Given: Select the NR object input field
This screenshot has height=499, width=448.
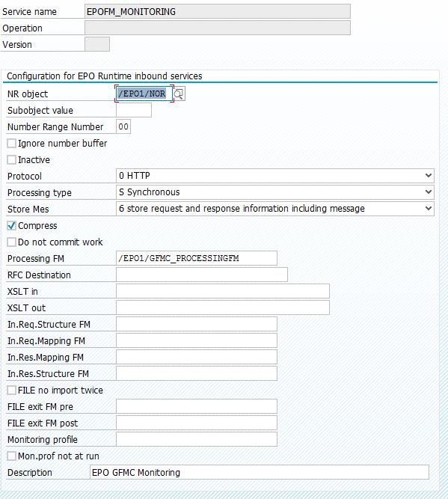Looking at the screenshot, I should pos(144,94).
